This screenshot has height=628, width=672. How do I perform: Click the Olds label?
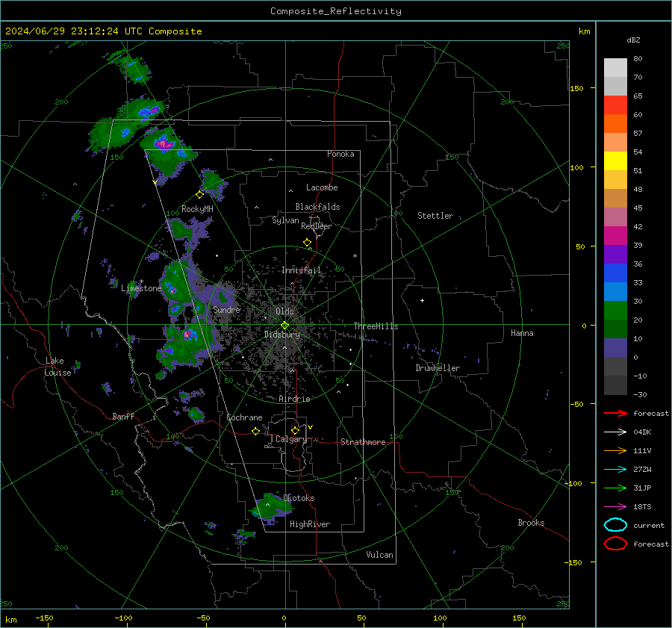click(x=284, y=311)
